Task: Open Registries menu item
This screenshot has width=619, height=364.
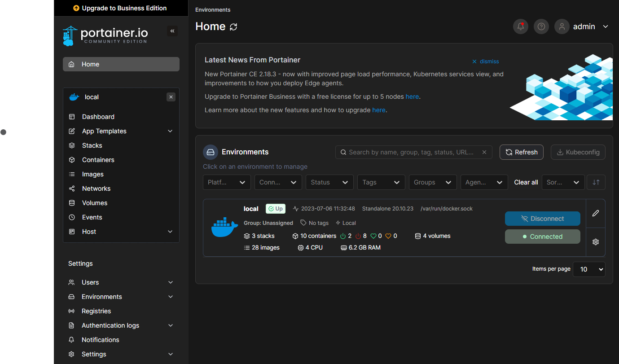Action: pyautogui.click(x=96, y=311)
